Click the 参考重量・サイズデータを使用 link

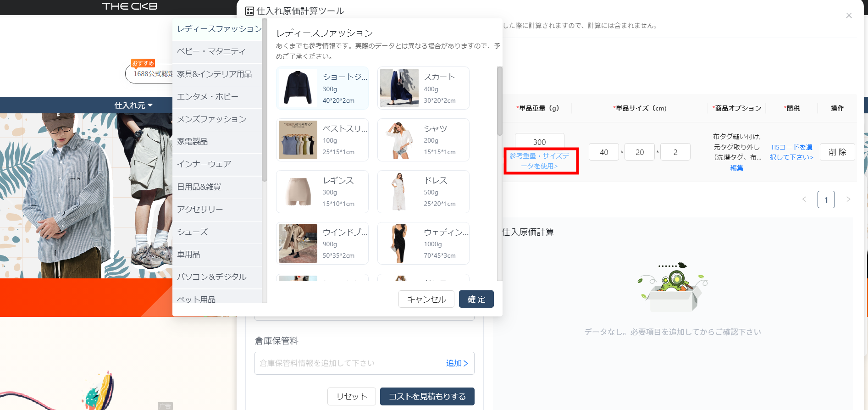pos(540,161)
